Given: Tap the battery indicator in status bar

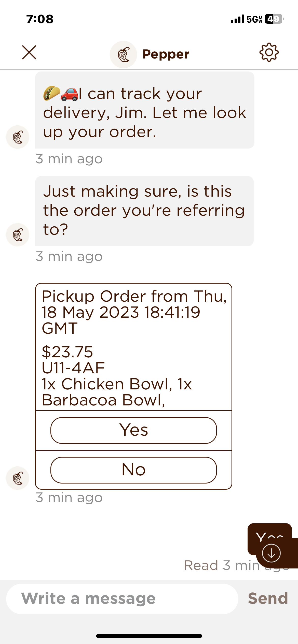Looking at the screenshot, I should [274, 19].
